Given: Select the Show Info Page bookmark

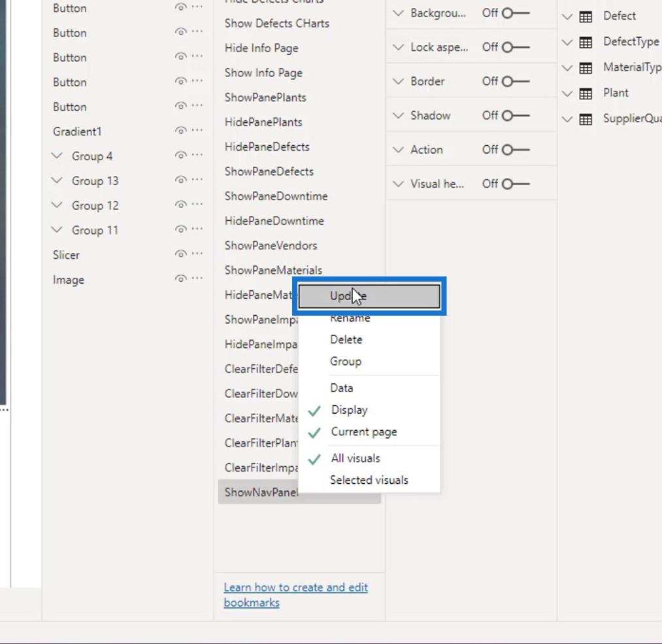Looking at the screenshot, I should [x=263, y=73].
